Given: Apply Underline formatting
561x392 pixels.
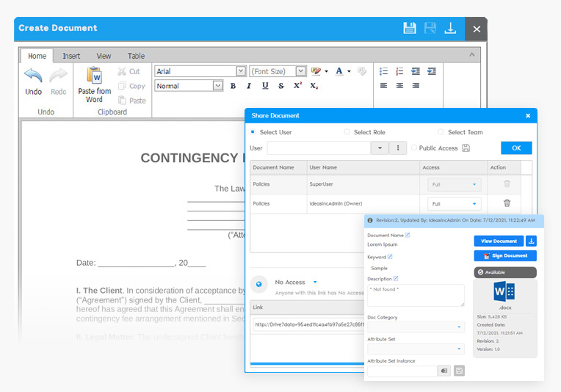Looking at the screenshot, I should point(265,86).
